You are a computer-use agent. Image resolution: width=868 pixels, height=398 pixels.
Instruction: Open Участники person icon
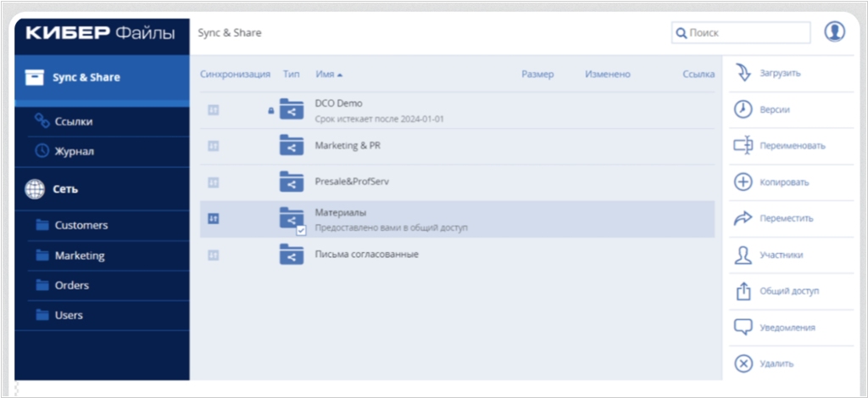[x=743, y=255]
